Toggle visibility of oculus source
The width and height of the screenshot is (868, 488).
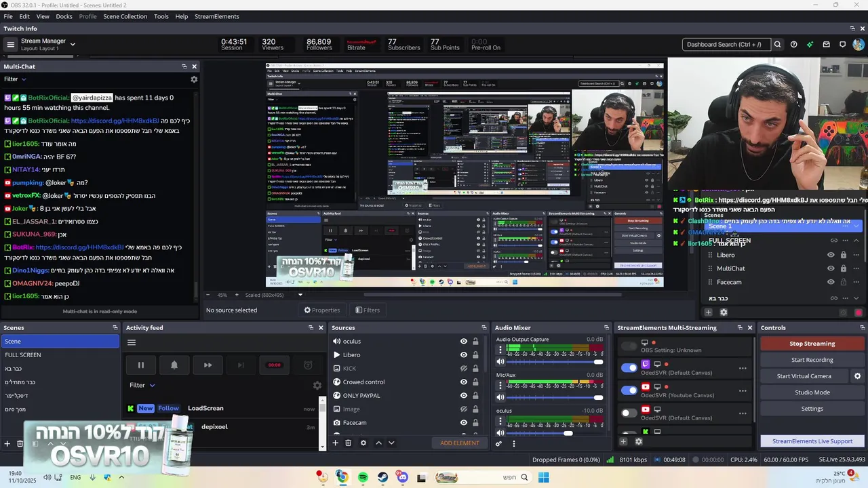coord(464,342)
